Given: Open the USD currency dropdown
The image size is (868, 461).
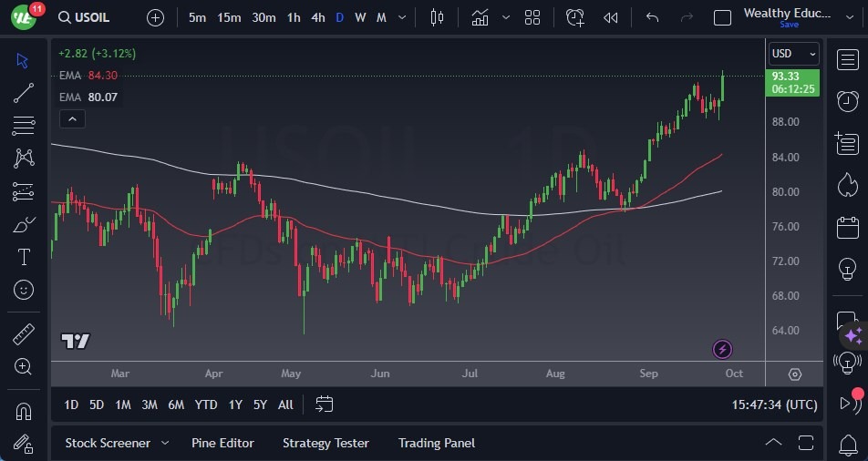Looking at the screenshot, I should (793, 54).
